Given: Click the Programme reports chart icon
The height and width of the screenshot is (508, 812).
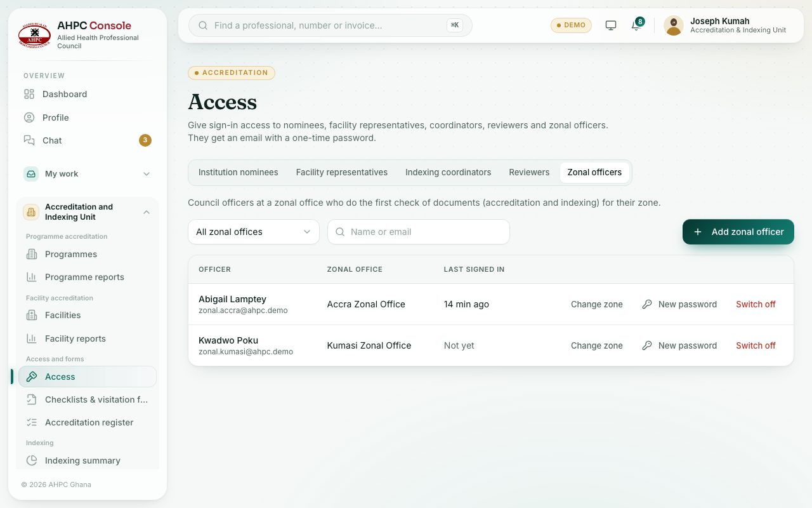Looking at the screenshot, I should (x=32, y=277).
